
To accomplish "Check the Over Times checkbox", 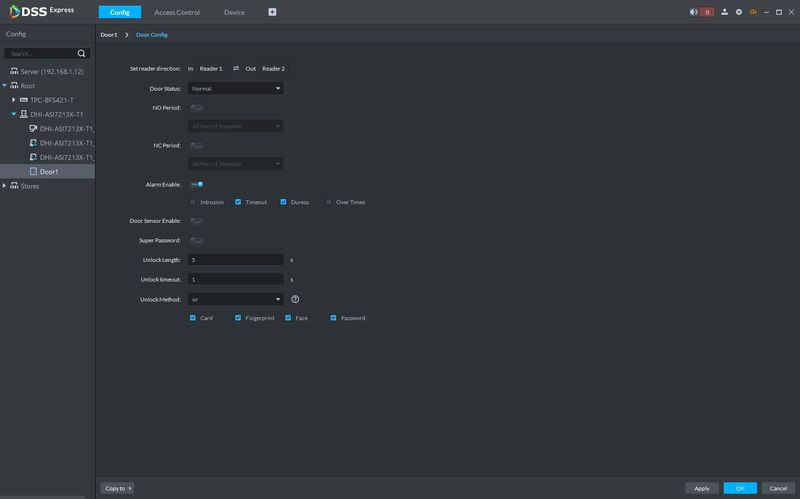I will [329, 202].
